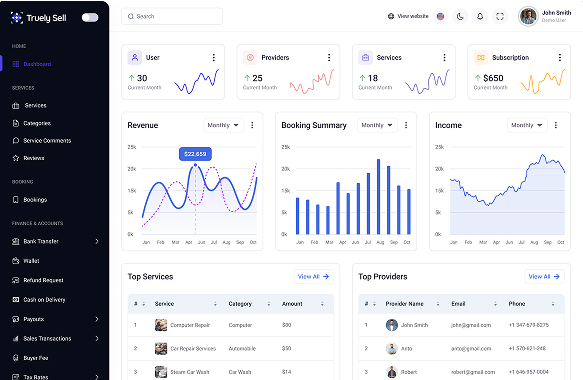Open Services in the sidebar

tap(35, 106)
